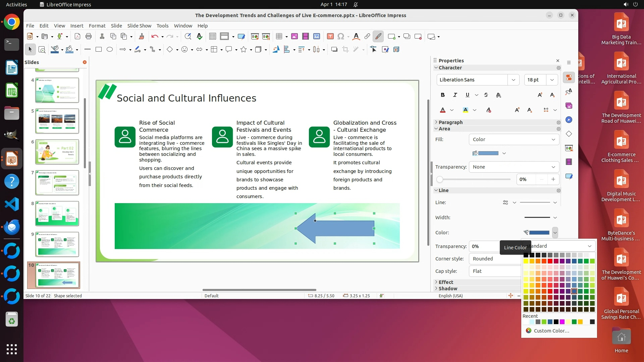
Task: Open the Gallery sidebar deck icon
Action: pos(569,106)
